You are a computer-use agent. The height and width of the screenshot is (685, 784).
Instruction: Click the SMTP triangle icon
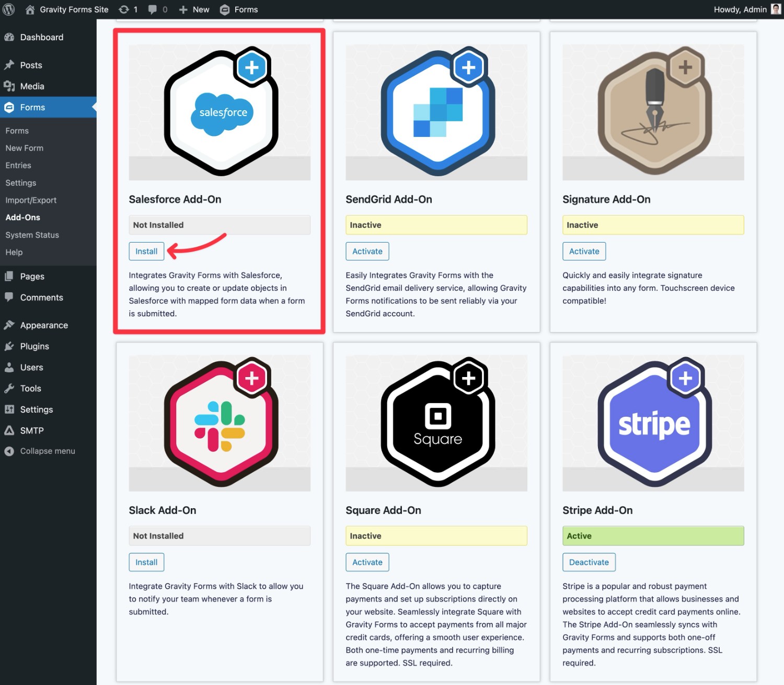point(9,430)
